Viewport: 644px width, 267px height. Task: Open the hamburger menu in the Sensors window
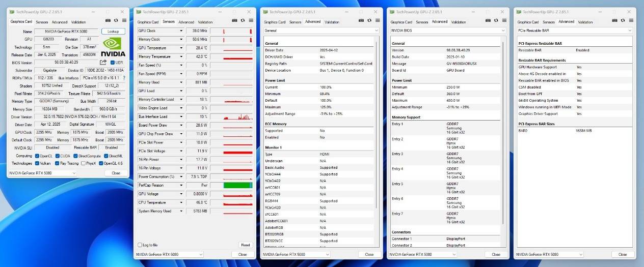(x=251, y=20)
